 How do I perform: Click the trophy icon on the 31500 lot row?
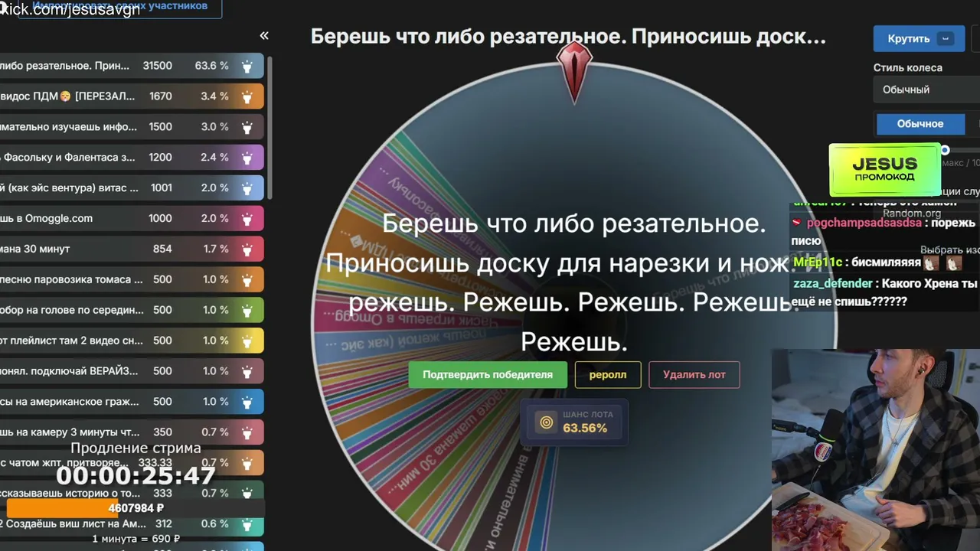pyautogui.click(x=247, y=66)
